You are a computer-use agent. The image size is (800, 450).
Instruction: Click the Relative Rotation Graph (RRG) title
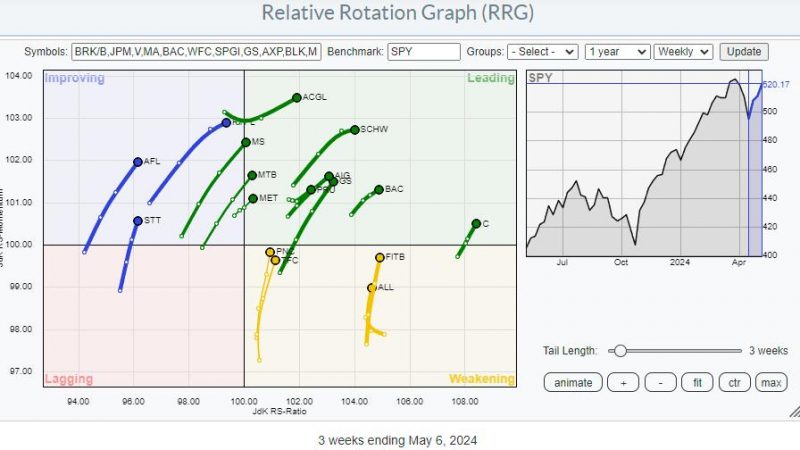click(398, 13)
